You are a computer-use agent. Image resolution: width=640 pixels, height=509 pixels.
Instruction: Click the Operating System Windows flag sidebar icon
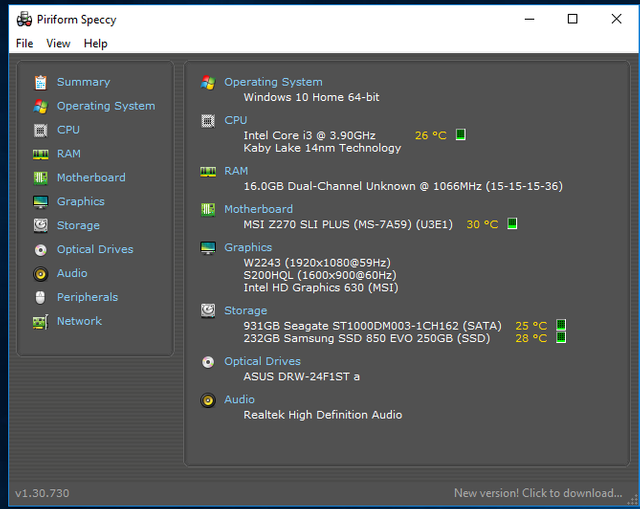[x=40, y=107]
